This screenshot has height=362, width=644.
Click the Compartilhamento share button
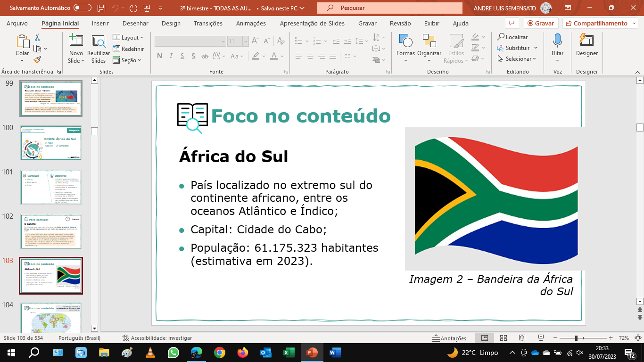click(600, 23)
